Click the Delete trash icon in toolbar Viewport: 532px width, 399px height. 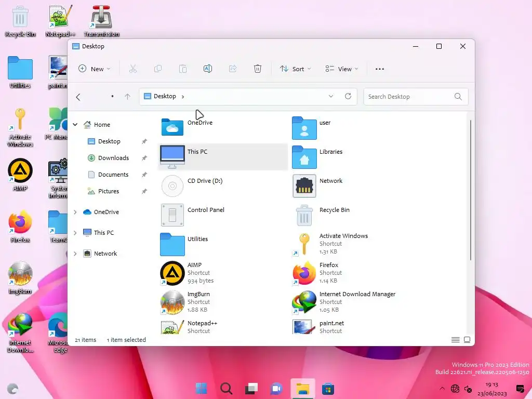(258, 69)
